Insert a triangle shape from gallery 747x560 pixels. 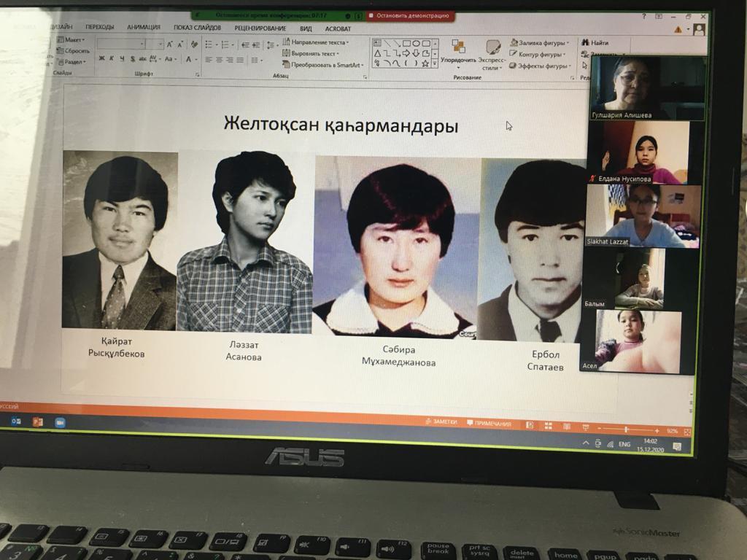coord(377,53)
